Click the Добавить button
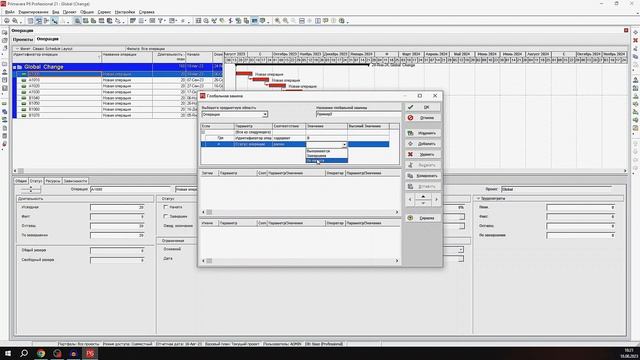The image size is (640, 360). [x=423, y=144]
